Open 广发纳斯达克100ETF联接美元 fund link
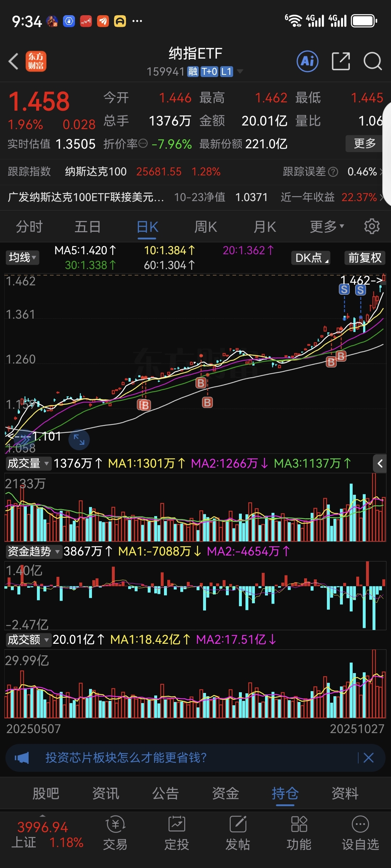Screen dimensions: 391x868 [86, 197]
